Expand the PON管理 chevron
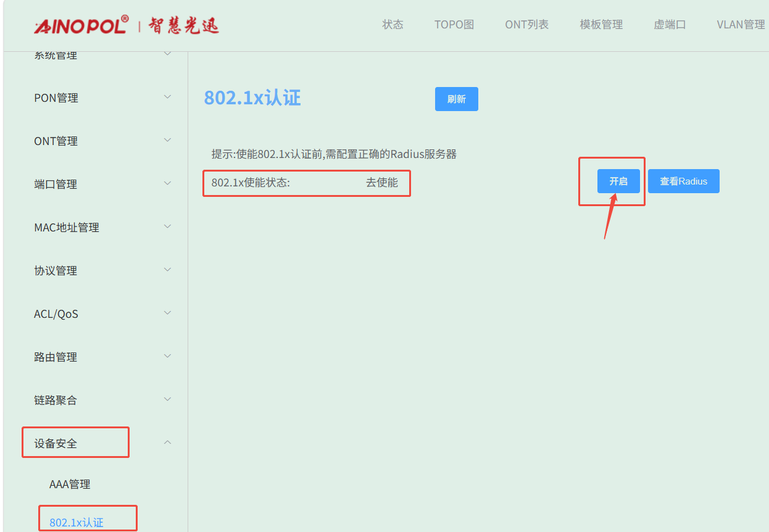Image resolution: width=769 pixels, height=532 pixels. (x=167, y=97)
